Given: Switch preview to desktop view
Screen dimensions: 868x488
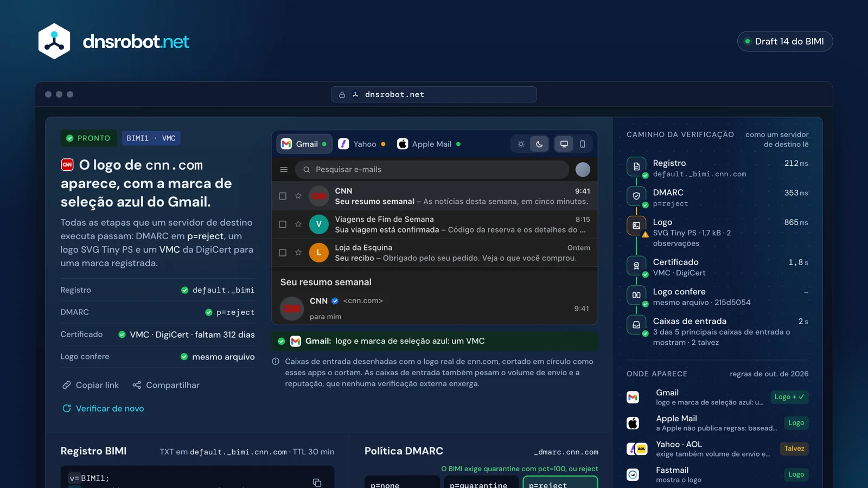Looking at the screenshot, I should coord(564,144).
